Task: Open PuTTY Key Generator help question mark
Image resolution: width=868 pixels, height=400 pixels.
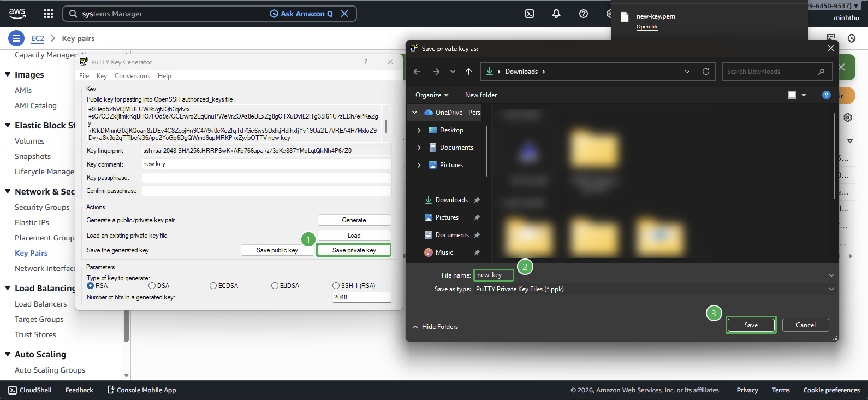Action: [x=366, y=62]
